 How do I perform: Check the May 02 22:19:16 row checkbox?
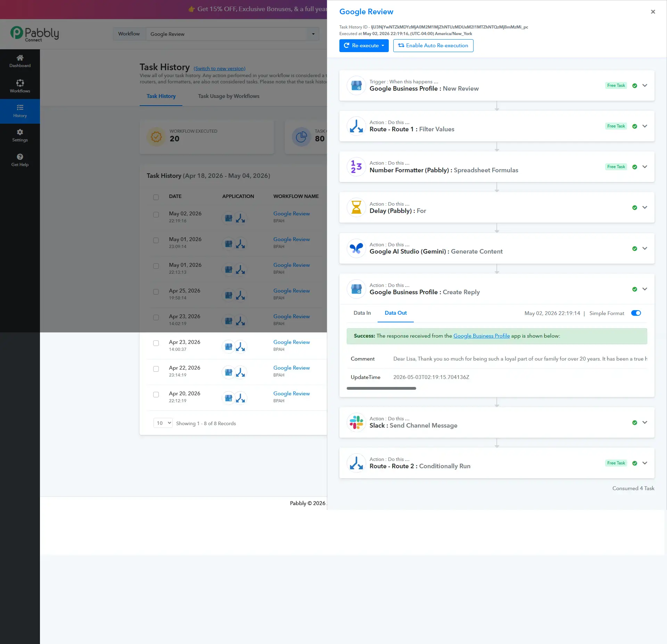pyautogui.click(x=156, y=215)
